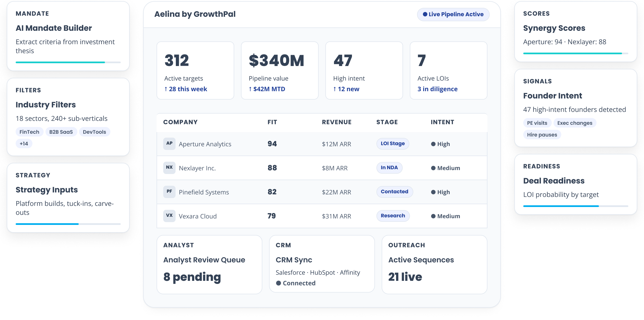
Task: Click the Deal Readiness heading
Action: (554, 181)
